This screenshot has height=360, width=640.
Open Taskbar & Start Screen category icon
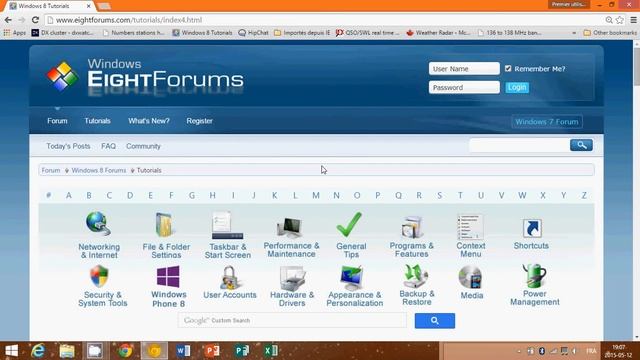[x=227, y=225]
